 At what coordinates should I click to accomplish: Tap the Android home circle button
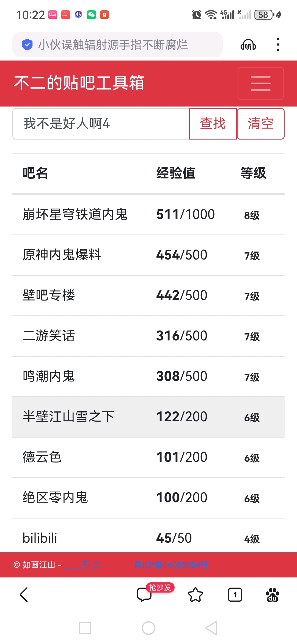click(x=148, y=628)
